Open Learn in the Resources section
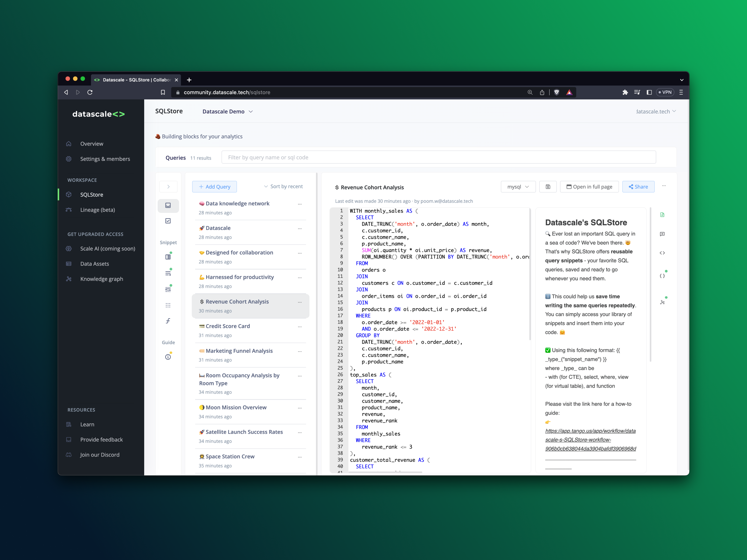Screen dimensions: 747x560 87,424
